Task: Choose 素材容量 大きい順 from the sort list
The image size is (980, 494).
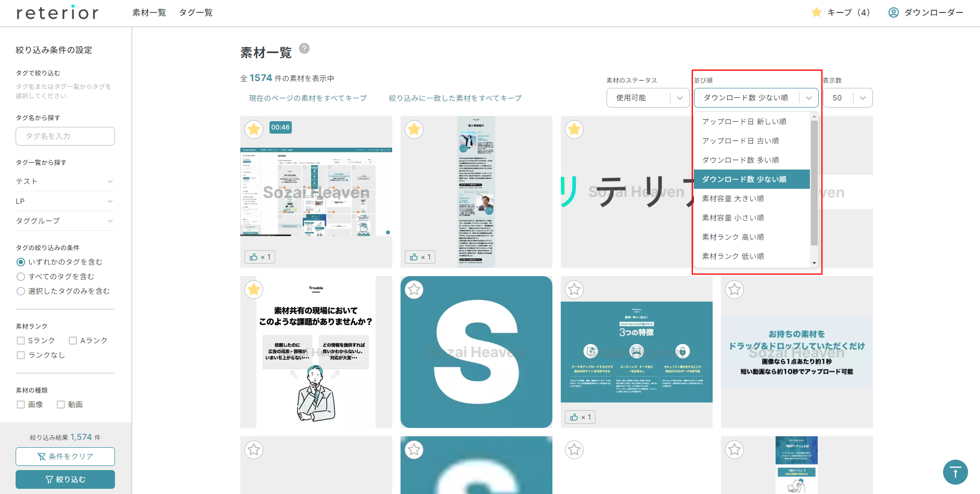Action: coord(752,199)
